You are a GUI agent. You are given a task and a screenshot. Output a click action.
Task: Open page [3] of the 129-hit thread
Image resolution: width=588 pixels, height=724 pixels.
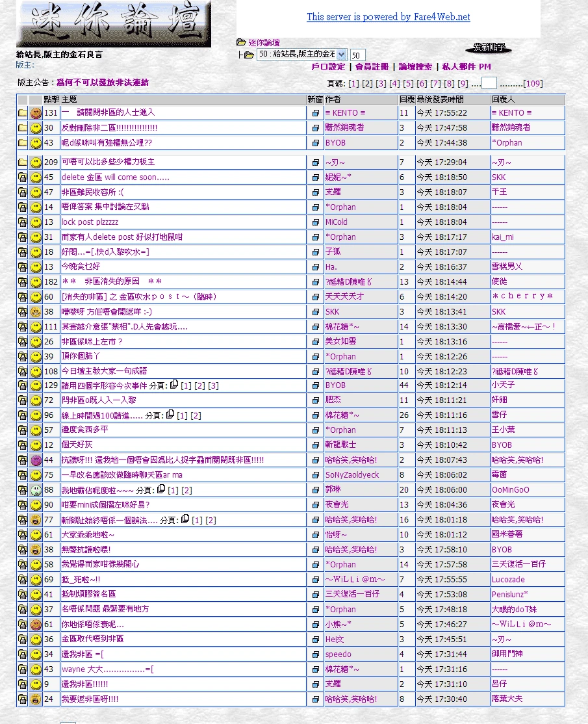coord(213,385)
